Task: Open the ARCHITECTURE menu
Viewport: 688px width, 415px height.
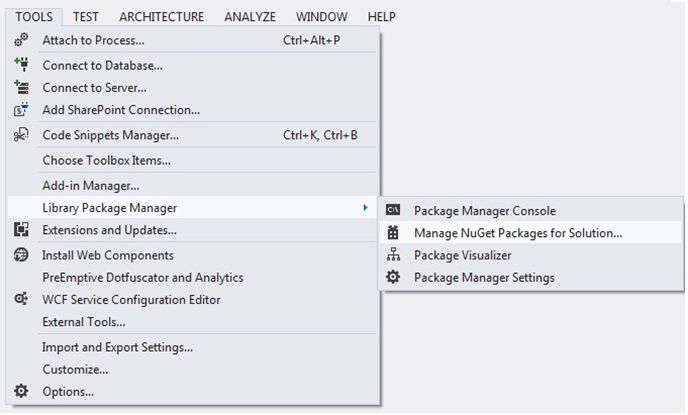Action: (161, 17)
